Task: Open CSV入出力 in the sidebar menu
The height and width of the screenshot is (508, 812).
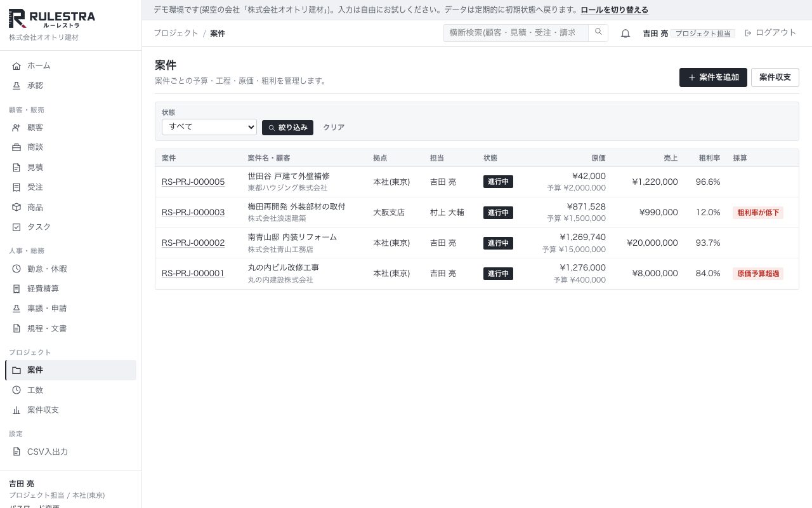Action: [70, 452]
